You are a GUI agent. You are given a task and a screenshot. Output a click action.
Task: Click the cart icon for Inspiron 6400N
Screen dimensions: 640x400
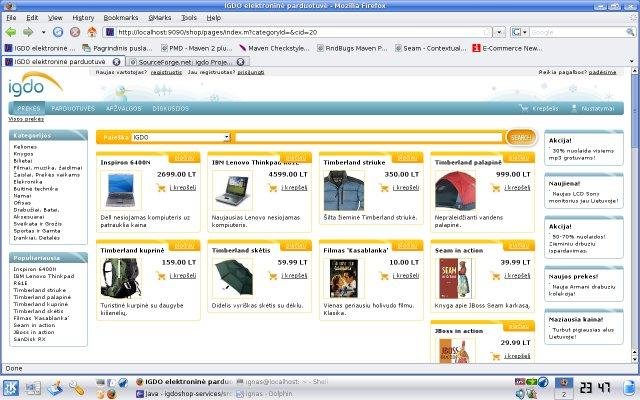161,188
